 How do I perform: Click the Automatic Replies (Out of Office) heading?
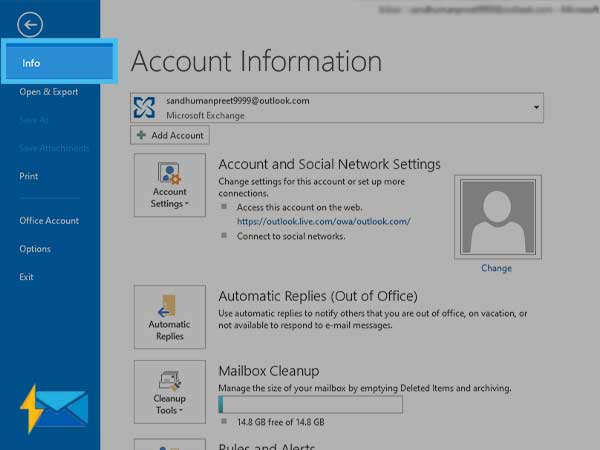point(318,296)
